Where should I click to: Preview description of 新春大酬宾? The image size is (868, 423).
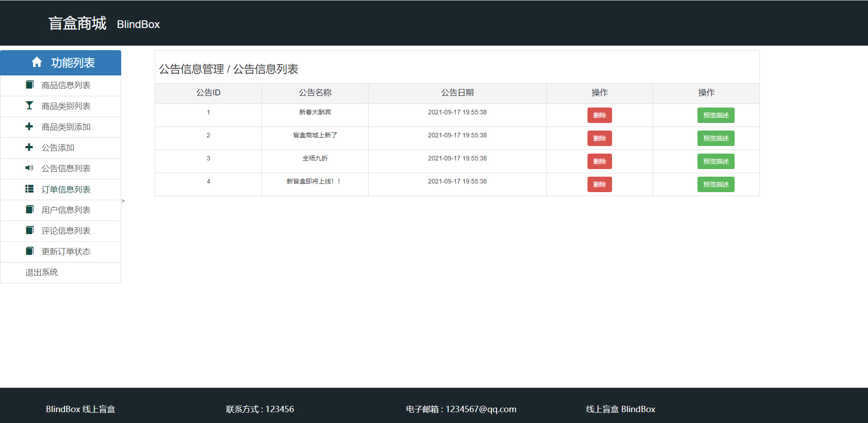tap(716, 115)
